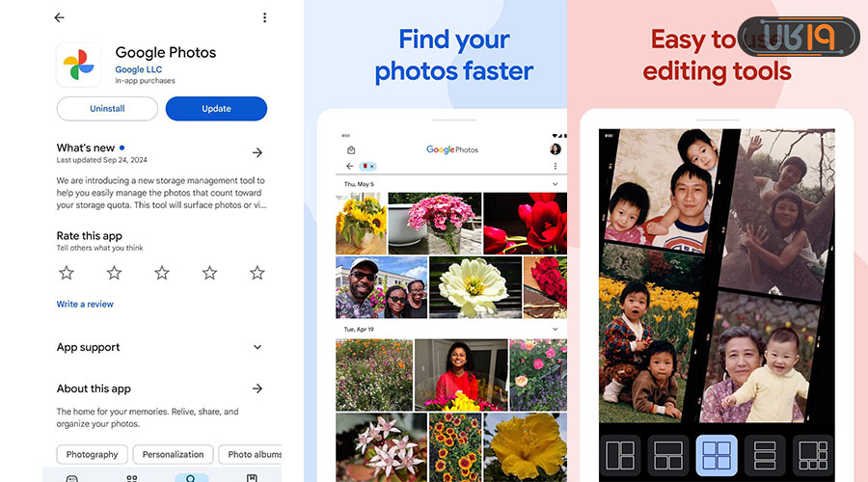Rate the app five stars
868x482 pixels.
point(257,273)
